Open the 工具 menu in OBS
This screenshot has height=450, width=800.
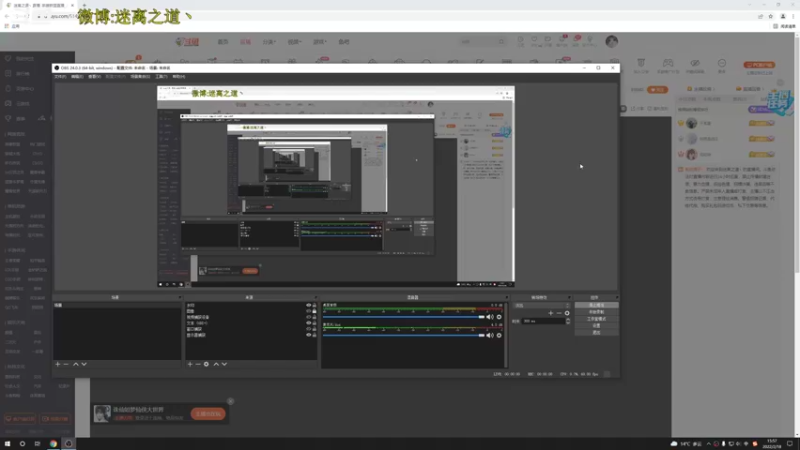[x=161, y=77]
